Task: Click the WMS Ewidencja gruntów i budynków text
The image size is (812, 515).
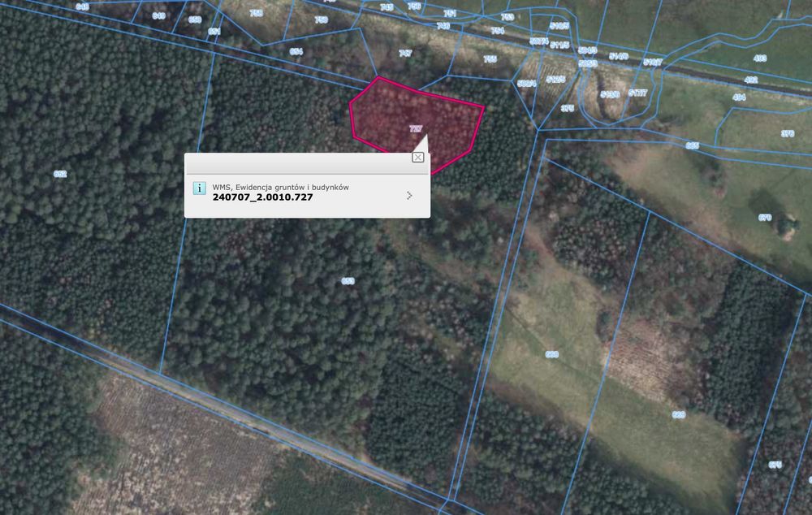Action: tap(281, 187)
